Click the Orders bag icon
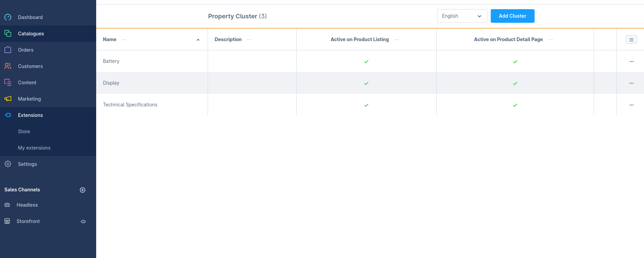Screen dimensions: 644x258 (8, 50)
